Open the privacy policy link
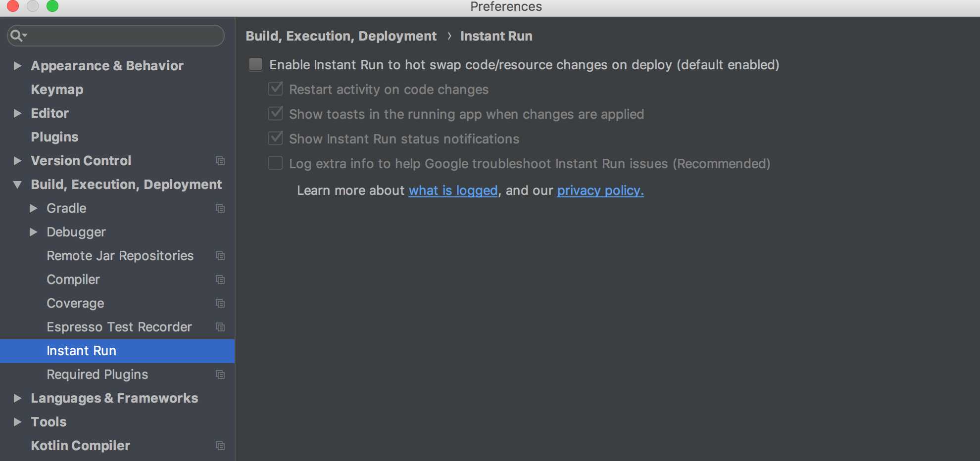 pos(600,190)
